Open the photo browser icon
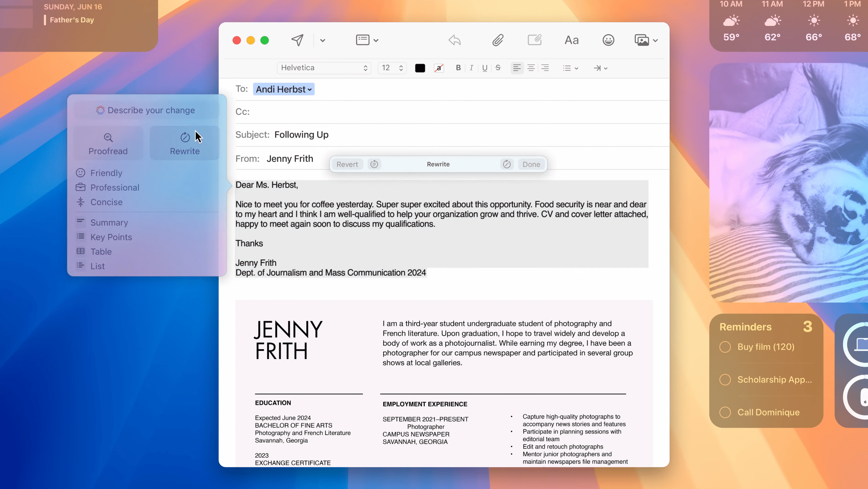 tap(642, 40)
